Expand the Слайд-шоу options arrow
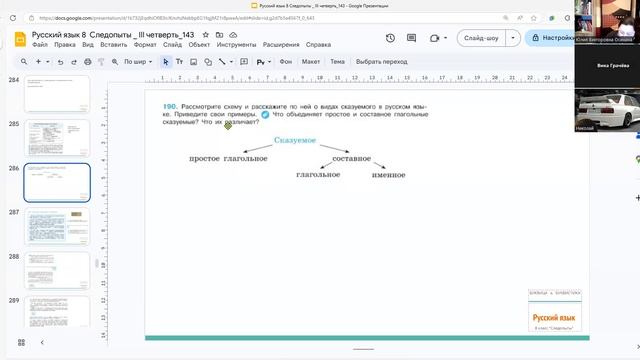 [513, 38]
